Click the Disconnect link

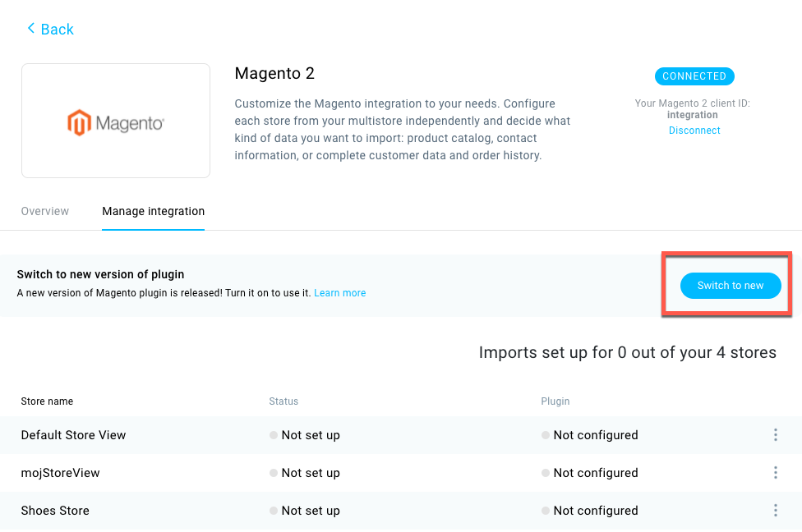point(694,131)
